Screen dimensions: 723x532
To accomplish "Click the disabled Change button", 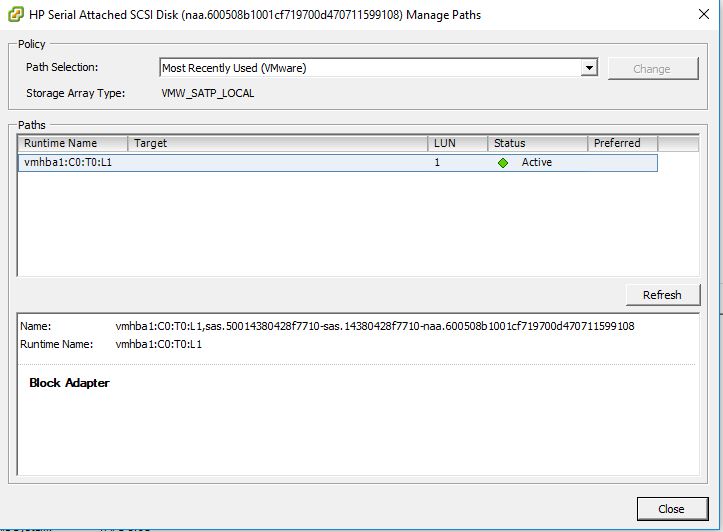I will tap(653, 69).
